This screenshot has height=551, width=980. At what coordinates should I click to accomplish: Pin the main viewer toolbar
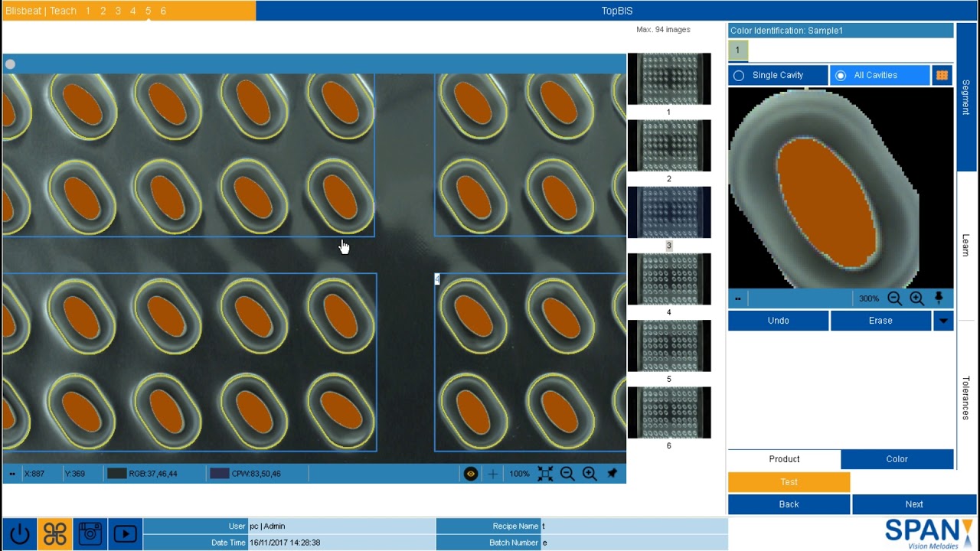612,474
